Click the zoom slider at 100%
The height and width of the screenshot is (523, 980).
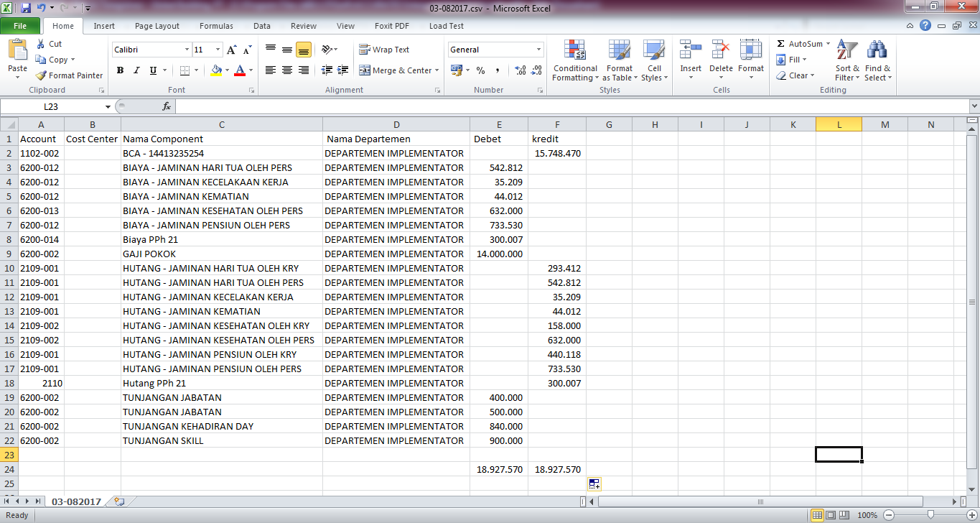(x=930, y=515)
